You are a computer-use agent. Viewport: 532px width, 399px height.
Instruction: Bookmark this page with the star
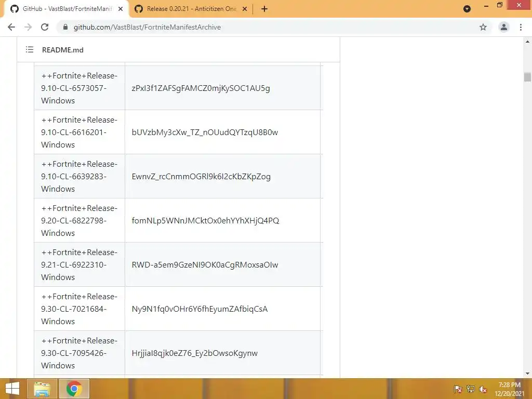[x=483, y=27]
